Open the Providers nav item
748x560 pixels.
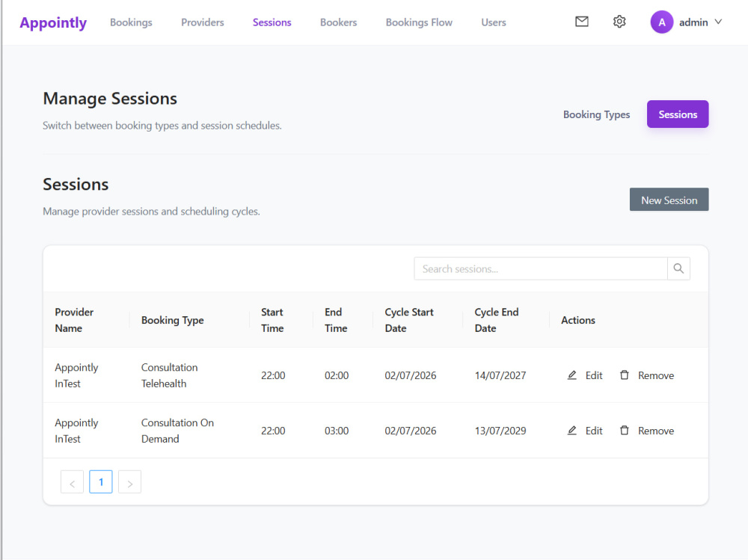coord(202,22)
